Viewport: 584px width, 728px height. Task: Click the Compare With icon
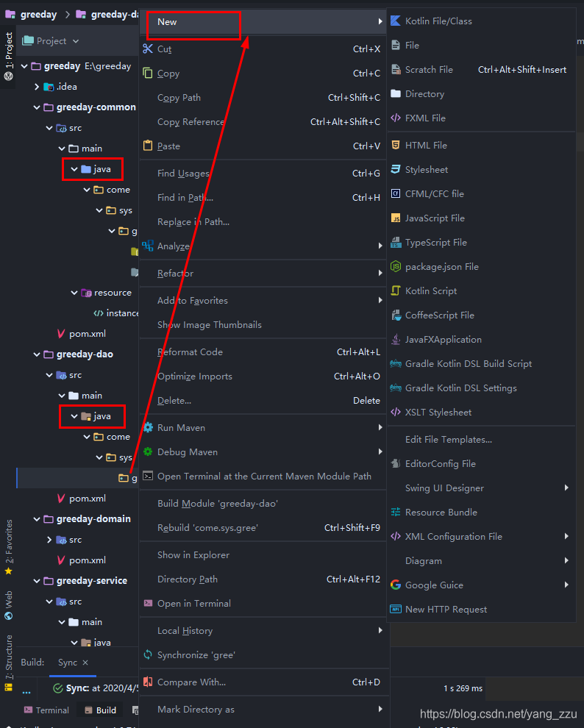[148, 682]
